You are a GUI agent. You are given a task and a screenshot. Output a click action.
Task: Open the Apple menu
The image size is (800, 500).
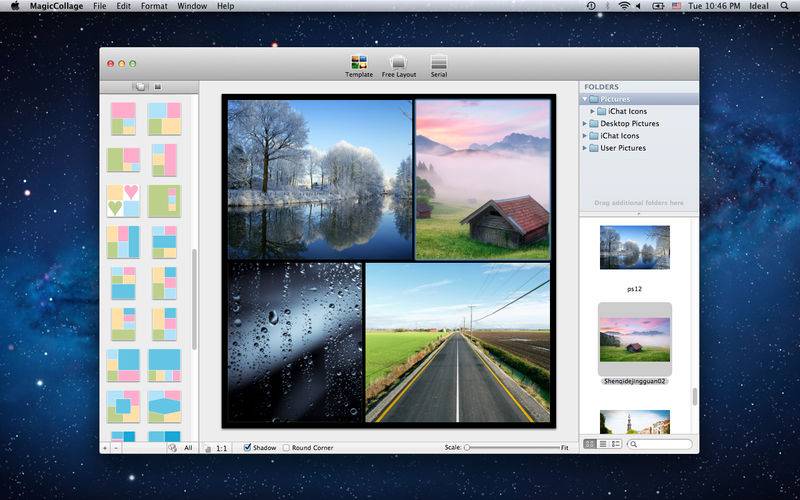click(15, 6)
